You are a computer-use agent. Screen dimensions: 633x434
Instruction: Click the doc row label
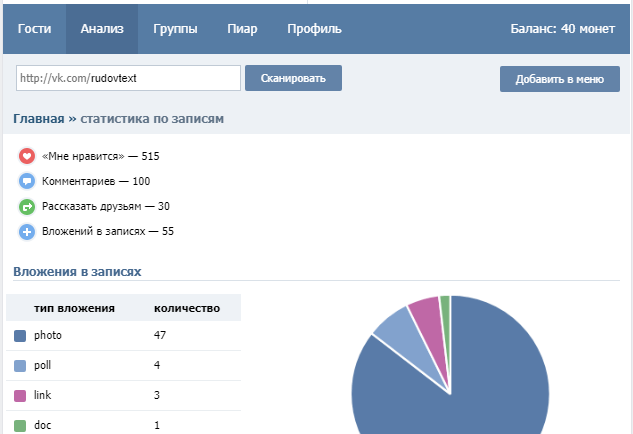(42, 425)
